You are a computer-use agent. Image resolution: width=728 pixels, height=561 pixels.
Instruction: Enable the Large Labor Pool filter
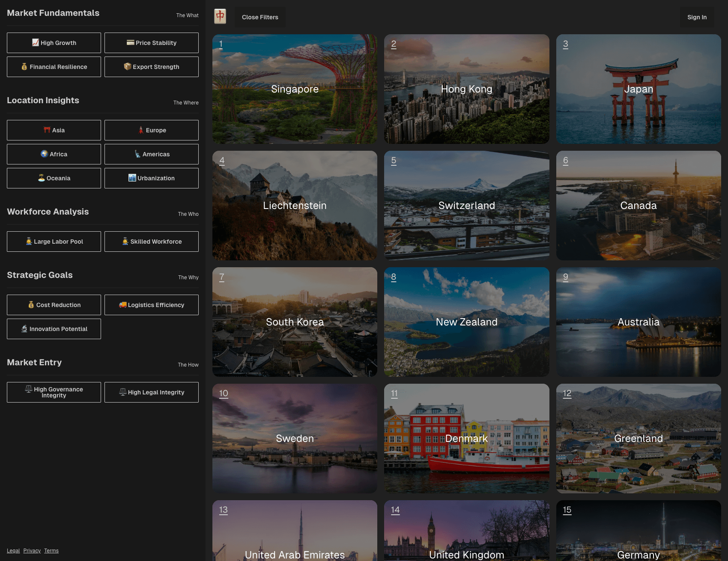[54, 242]
